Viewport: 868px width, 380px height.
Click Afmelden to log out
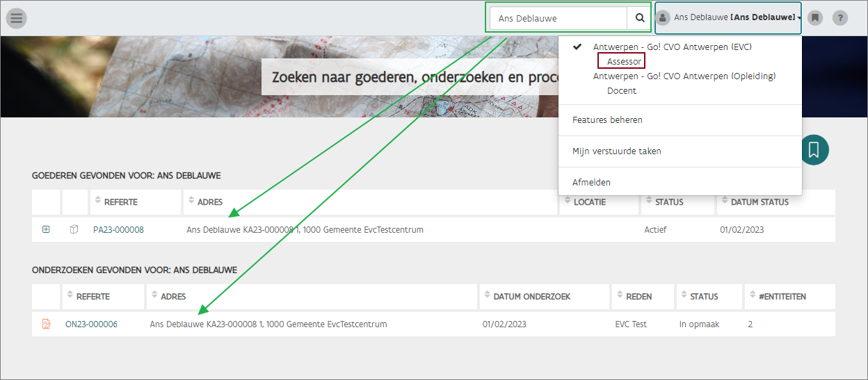pos(591,183)
